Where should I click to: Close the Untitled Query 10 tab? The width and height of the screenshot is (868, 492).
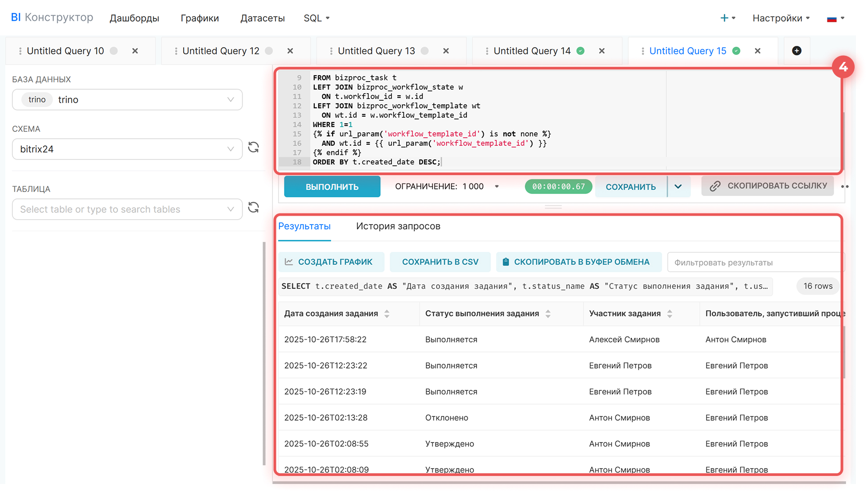click(x=135, y=51)
